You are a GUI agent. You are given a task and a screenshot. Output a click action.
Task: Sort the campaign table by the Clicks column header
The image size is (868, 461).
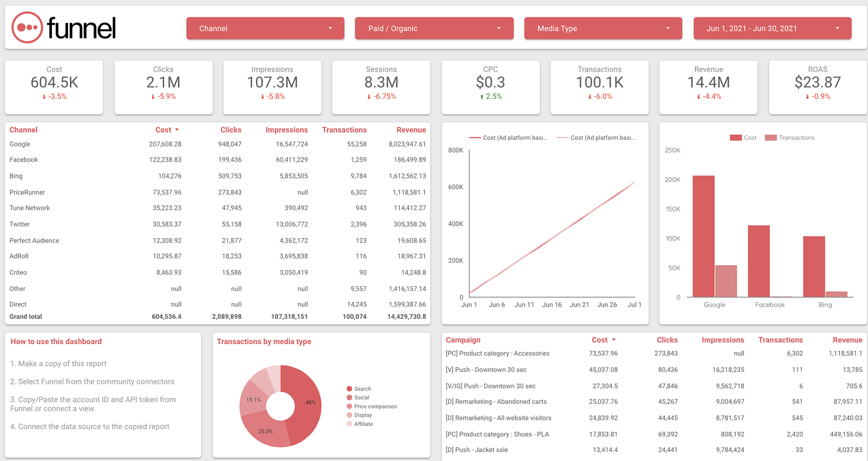click(x=667, y=340)
